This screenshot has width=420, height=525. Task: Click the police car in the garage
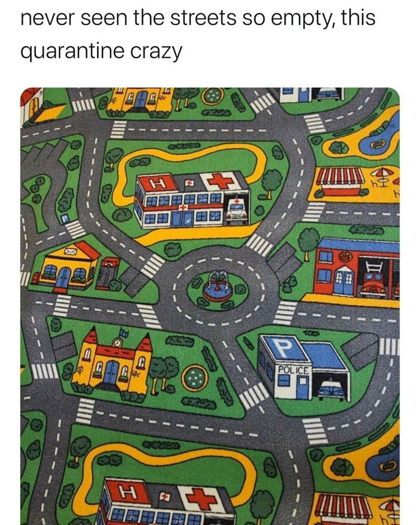(x=331, y=389)
